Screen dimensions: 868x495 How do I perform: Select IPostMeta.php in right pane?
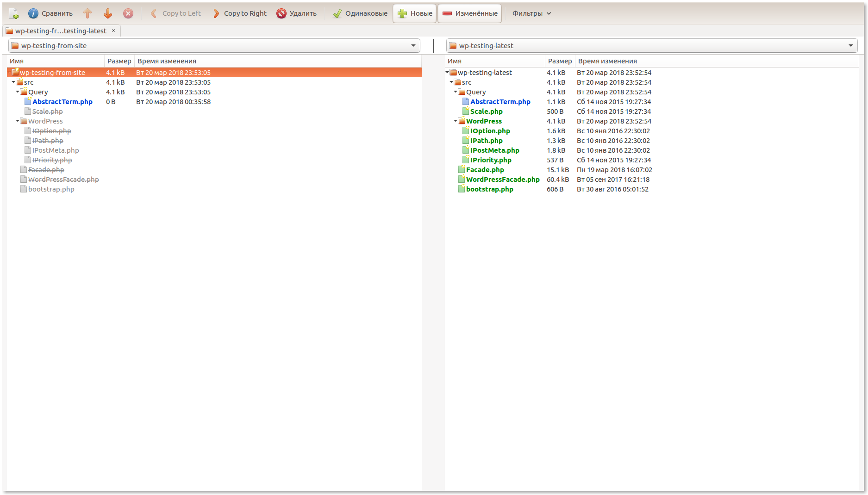(495, 150)
